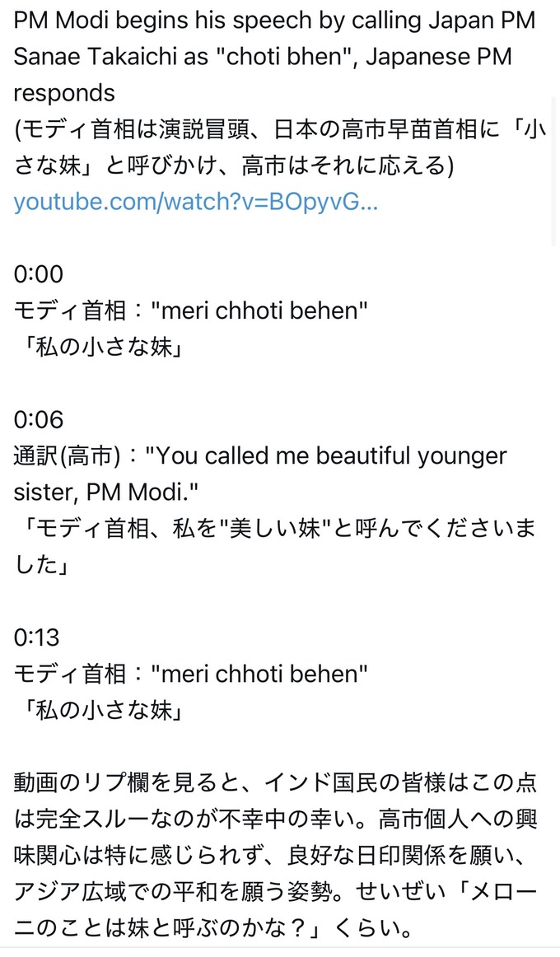Click "meri chhoti behen" line under the 0:00 timestamp
This screenshot has height=957, width=560.
[x=259, y=310]
